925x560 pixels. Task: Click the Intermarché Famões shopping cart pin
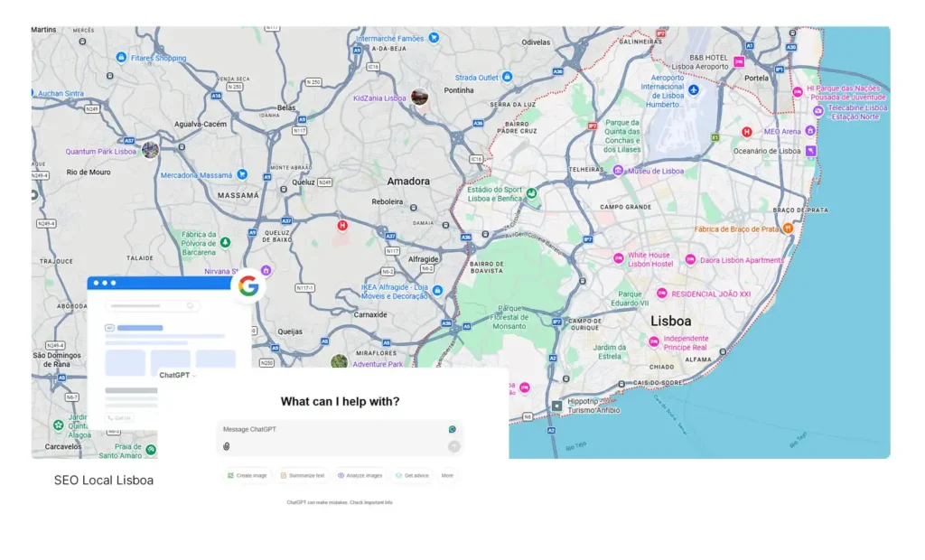pyautogui.click(x=434, y=38)
